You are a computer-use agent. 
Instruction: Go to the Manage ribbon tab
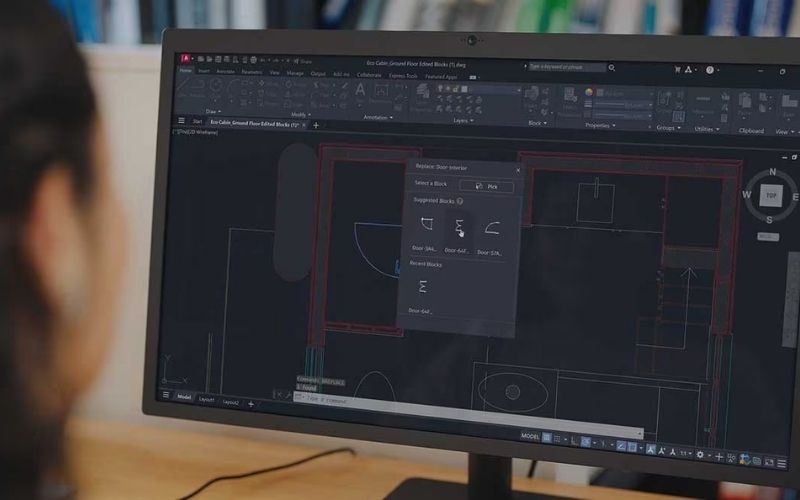(x=295, y=73)
